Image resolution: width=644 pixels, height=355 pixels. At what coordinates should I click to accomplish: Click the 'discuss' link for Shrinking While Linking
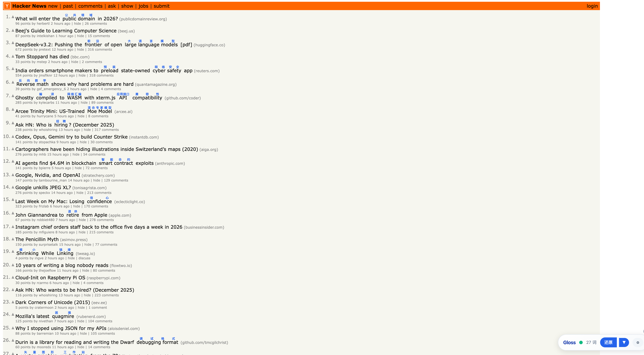(84, 258)
